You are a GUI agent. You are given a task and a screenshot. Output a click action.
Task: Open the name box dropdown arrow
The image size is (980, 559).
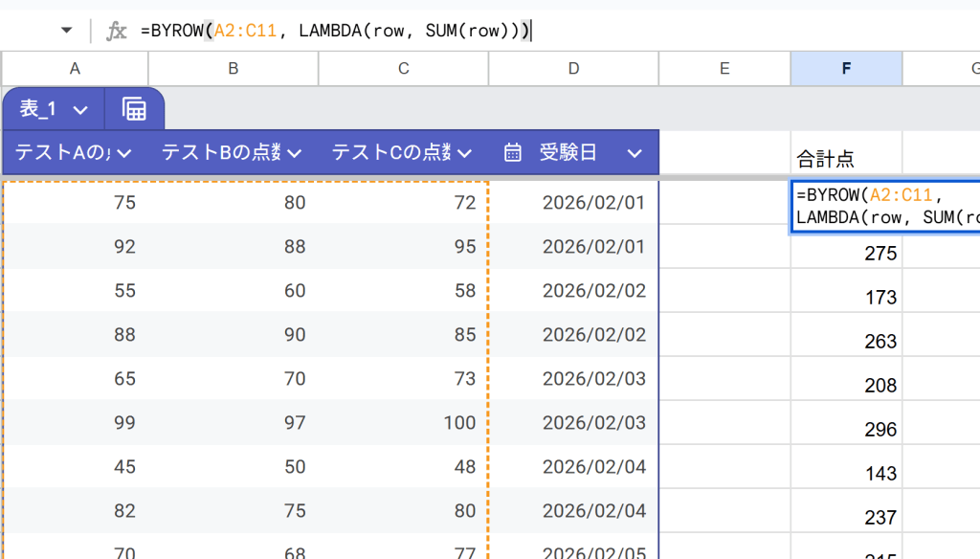pos(66,30)
